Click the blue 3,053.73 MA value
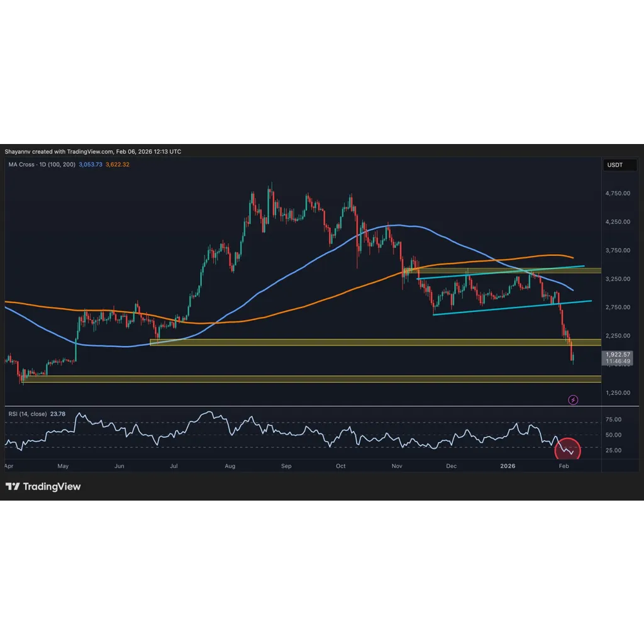Viewport: 644px width, 644px height. pyautogui.click(x=91, y=164)
